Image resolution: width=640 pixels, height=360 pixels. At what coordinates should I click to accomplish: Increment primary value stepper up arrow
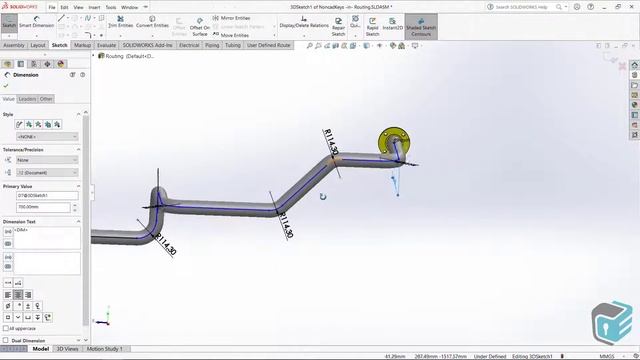(75, 205)
